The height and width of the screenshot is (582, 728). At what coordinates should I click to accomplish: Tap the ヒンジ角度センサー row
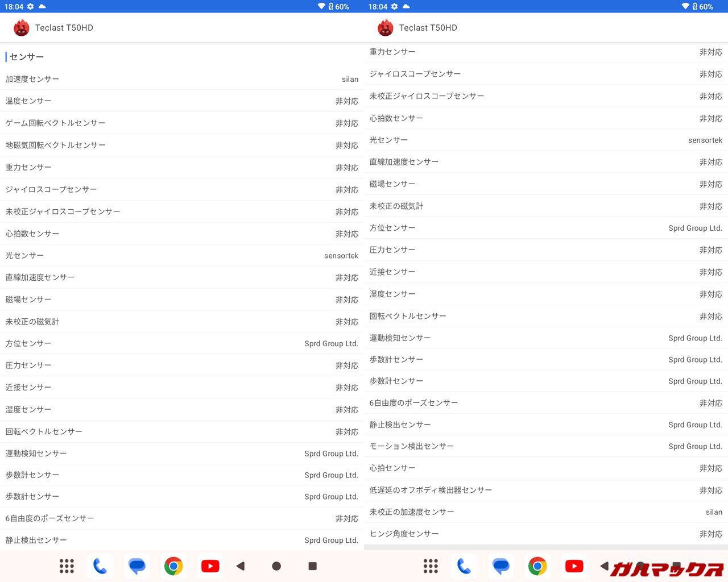click(x=546, y=534)
